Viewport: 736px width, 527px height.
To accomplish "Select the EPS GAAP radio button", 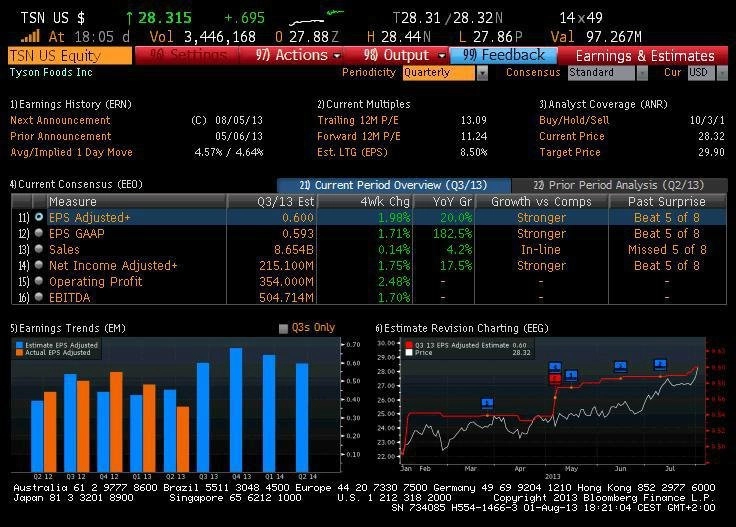I will tap(39, 233).
